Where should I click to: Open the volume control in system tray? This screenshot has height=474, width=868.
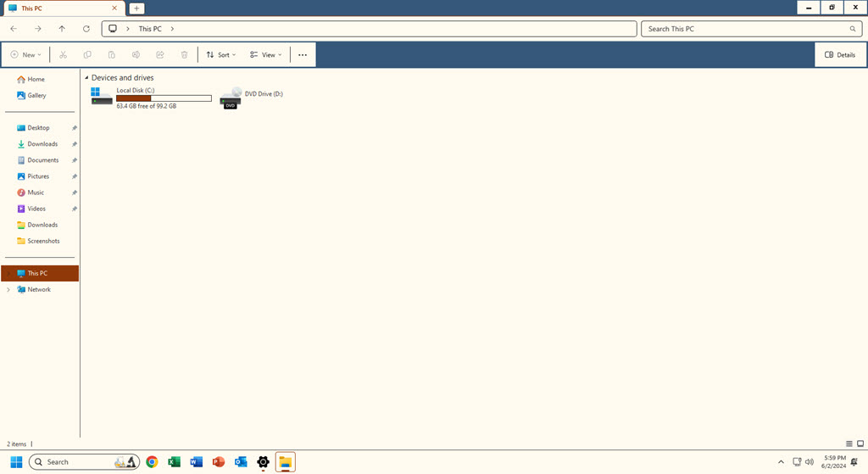pos(810,462)
